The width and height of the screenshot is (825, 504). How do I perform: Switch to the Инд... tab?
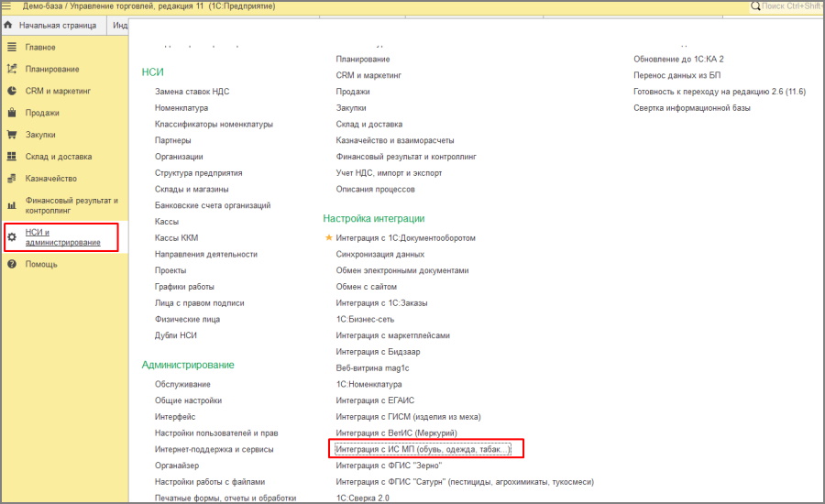coord(120,26)
